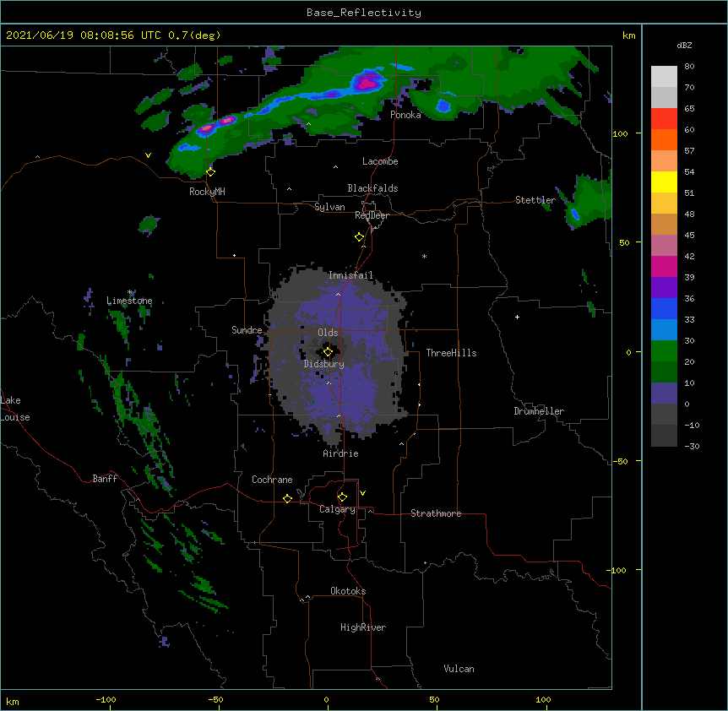Click the Airdrie city label
This screenshot has height=711, width=728.
click(x=341, y=453)
